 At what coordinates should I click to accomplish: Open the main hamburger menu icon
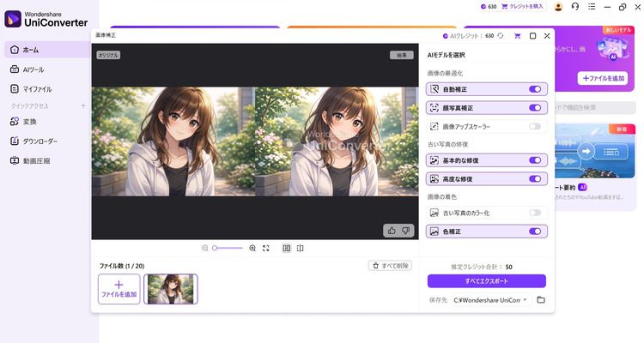(x=592, y=7)
